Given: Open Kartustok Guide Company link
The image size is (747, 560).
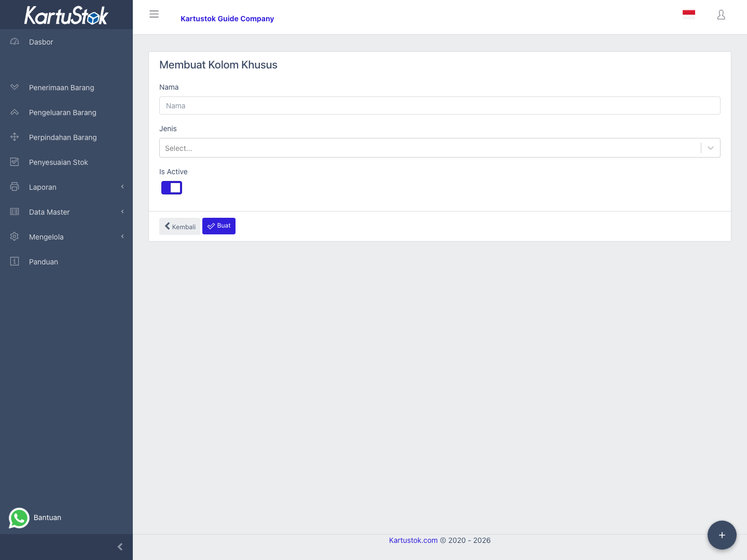Looking at the screenshot, I should [227, 19].
